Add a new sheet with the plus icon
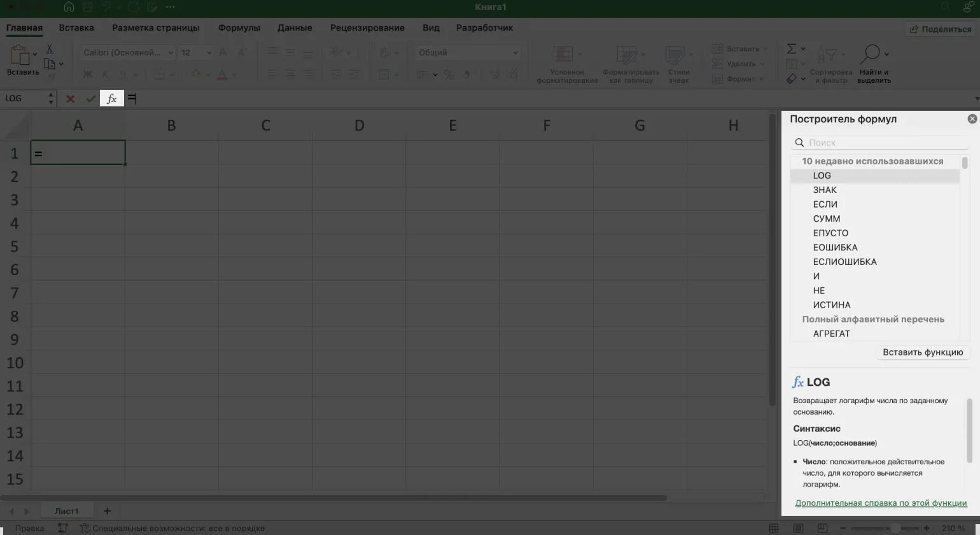Screen dimensions: 980x535 click(x=107, y=511)
